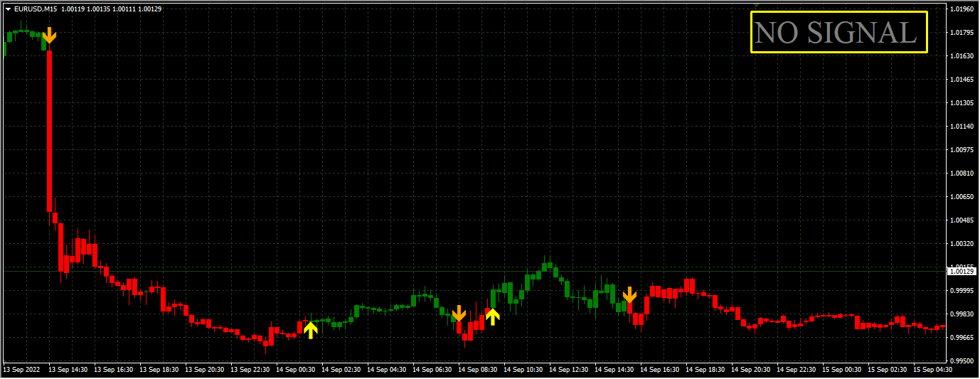The width and height of the screenshot is (980, 379).
Task: Click the large red candle of the 13 Sep drop
Action: [x=50, y=132]
